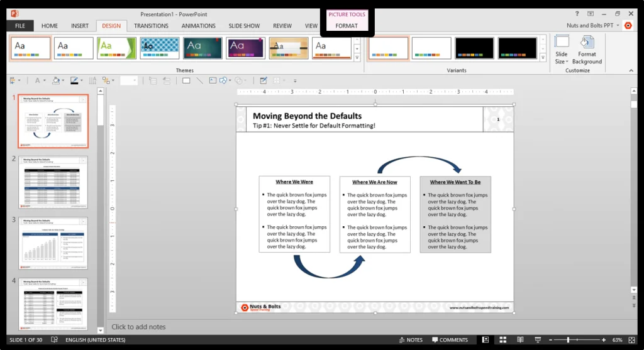Click the Shape Fill paint bucket icon

click(56, 80)
